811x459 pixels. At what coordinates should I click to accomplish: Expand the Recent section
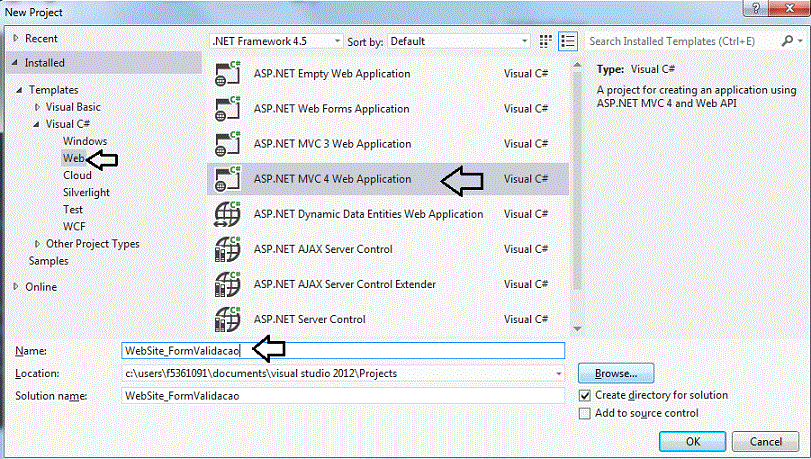[x=16, y=38]
